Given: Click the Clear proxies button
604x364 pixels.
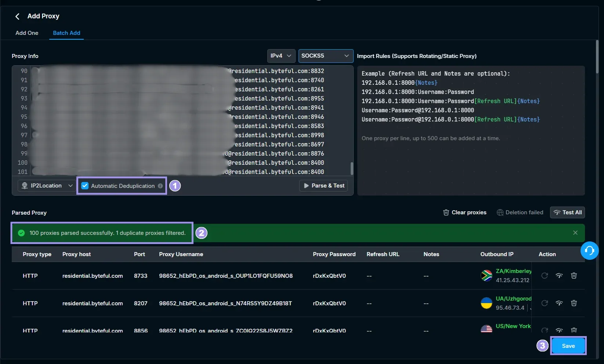Looking at the screenshot, I should point(464,212).
